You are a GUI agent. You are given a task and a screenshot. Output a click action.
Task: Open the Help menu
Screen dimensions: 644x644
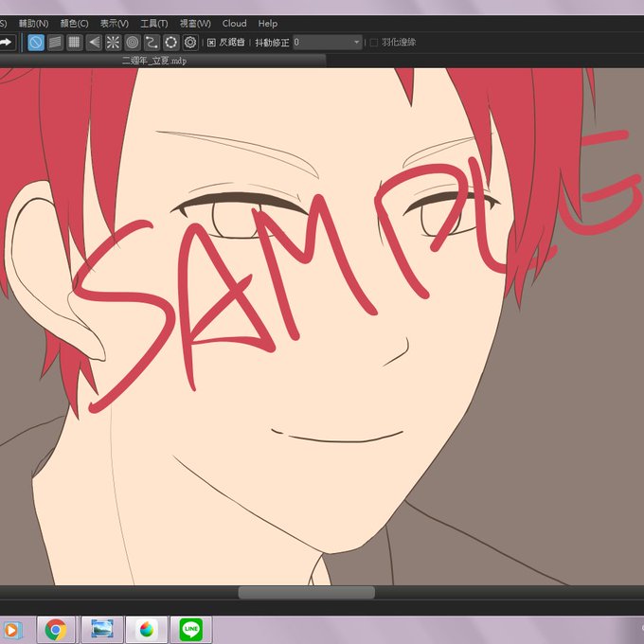tap(268, 24)
